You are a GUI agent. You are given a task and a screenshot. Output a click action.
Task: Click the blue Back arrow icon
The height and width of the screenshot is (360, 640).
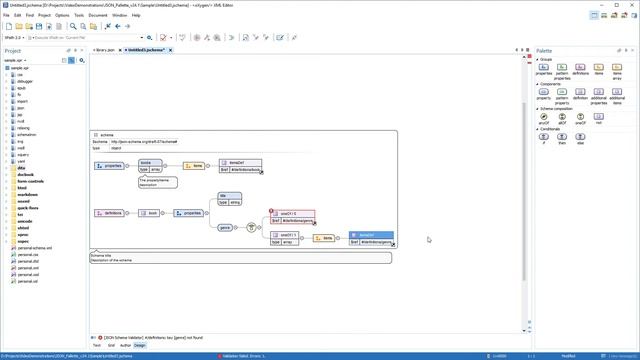pos(118,27)
